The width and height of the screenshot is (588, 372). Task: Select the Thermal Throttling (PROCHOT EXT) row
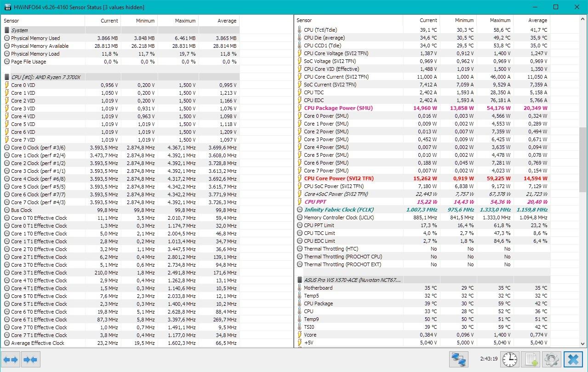[x=422, y=264]
